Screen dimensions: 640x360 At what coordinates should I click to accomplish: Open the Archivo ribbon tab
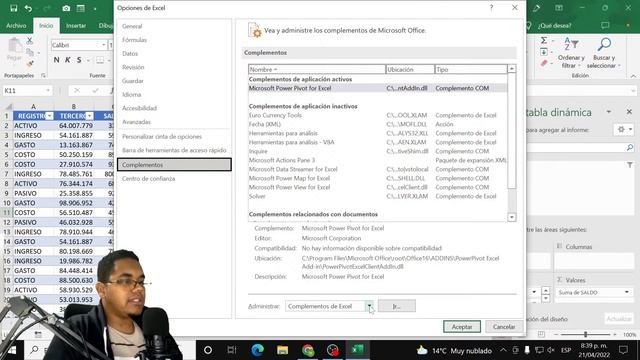[16, 25]
